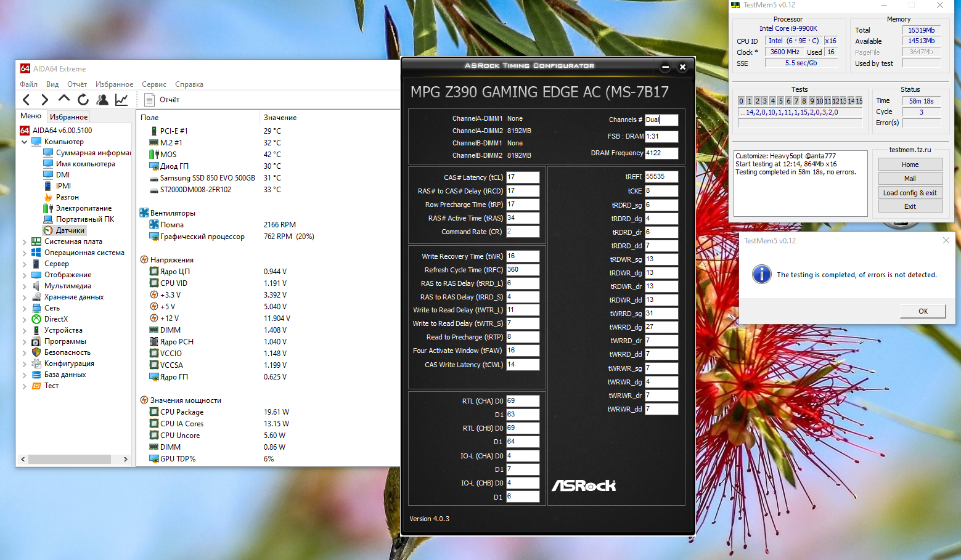Click the tREFI value field
Image resolution: width=961 pixels, height=560 pixels.
click(661, 177)
